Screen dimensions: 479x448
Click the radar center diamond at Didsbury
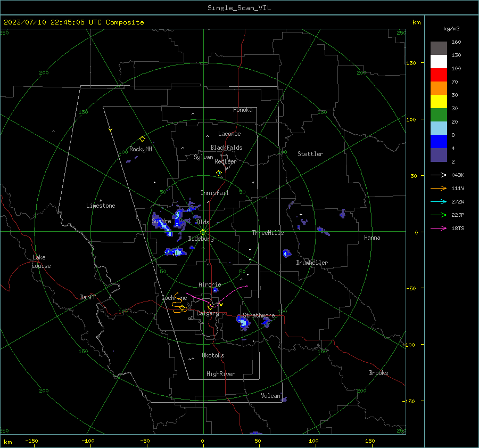point(203,232)
